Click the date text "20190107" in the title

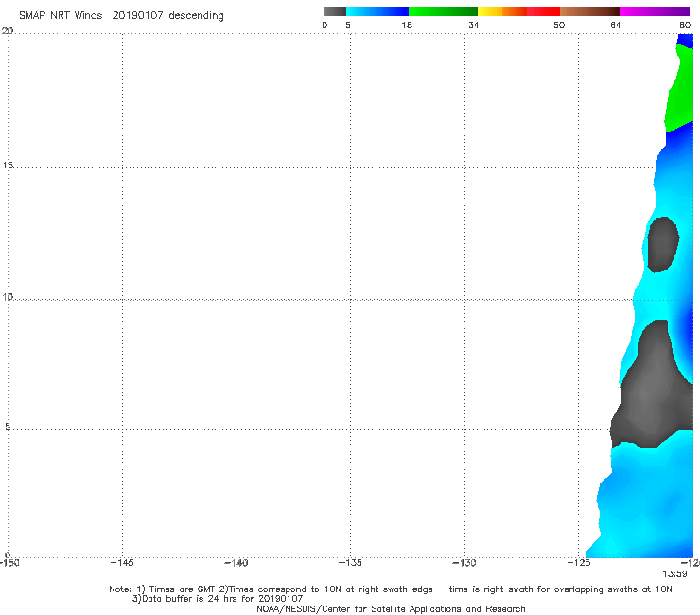(x=137, y=16)
